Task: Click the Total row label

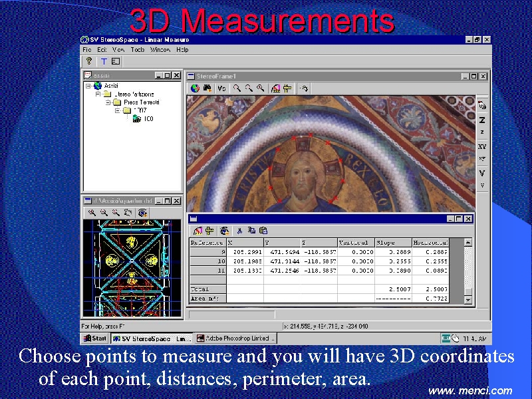Action: pos(207,289)
